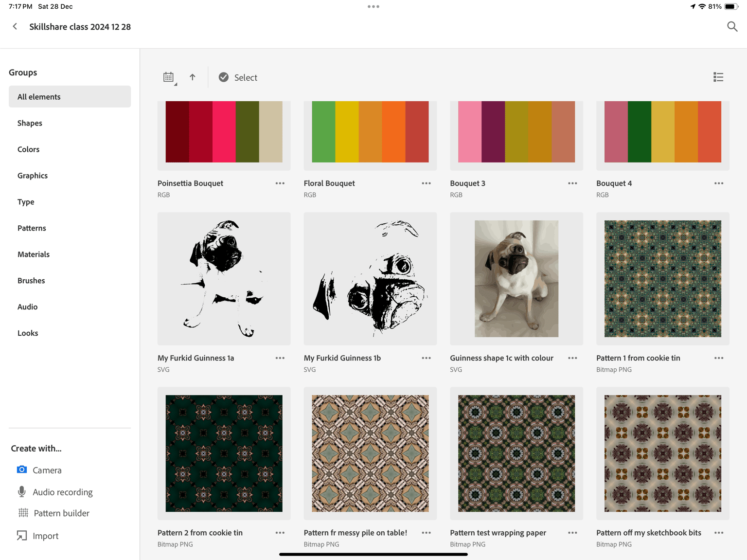Open Pattern test wrapping paper thumbnail
Viewport: 747px width, 560px height.
516,453
